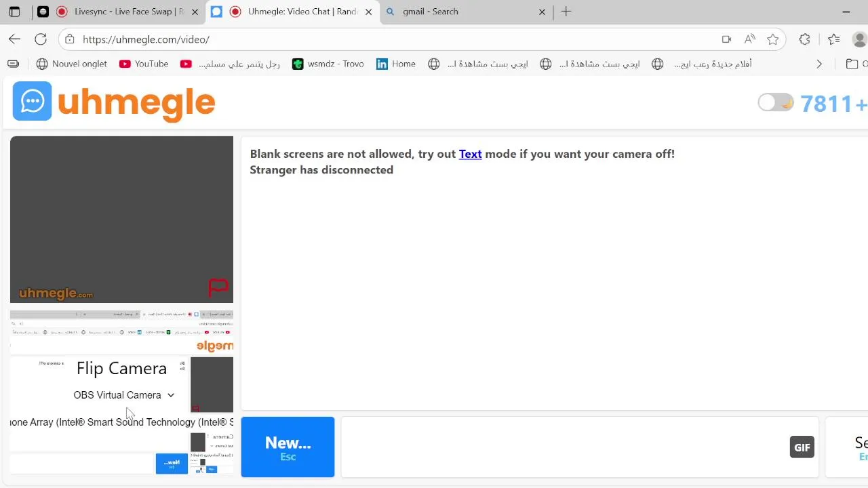
Task: Click the uhmegle orange wordmark
Action: coord(136,103)
